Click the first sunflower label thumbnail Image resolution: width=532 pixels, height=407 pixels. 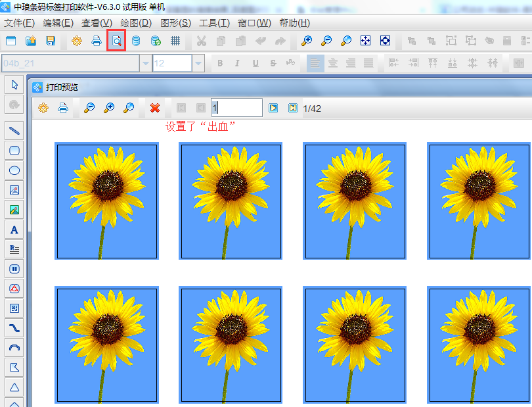106,201
